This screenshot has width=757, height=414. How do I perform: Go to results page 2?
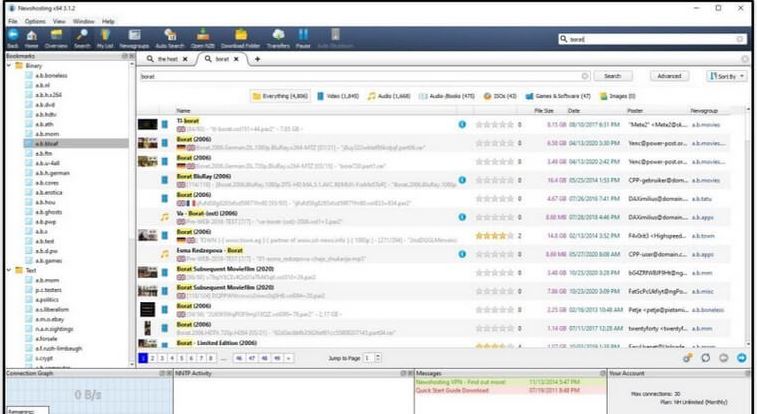tap(153, 358)
